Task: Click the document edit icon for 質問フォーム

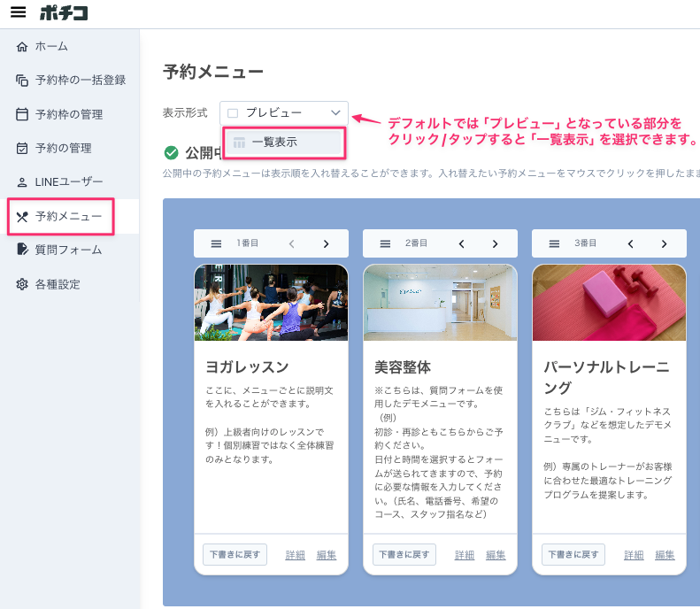Action: 22,249
